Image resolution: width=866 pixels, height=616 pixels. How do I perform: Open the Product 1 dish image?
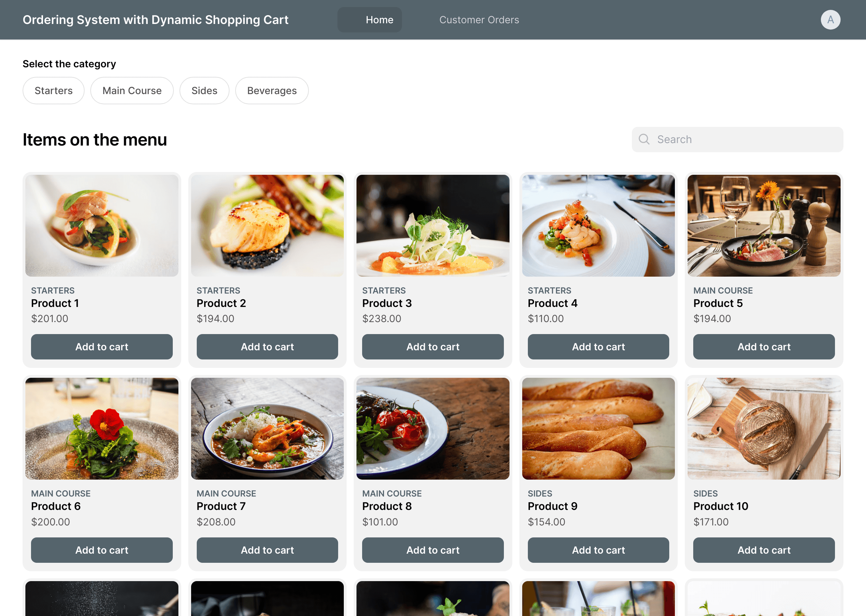pyautogui.click(x=102, y=225)
